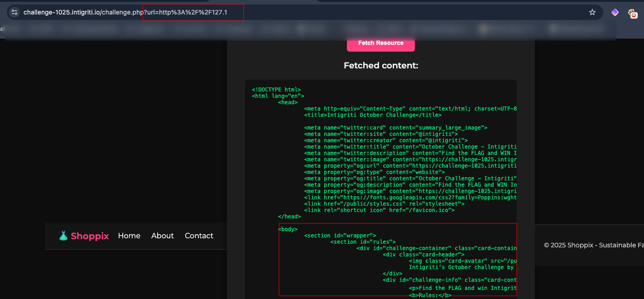Click the closing </head> tag line
This screenshot has height=299, width=644.
coord(289,217)
